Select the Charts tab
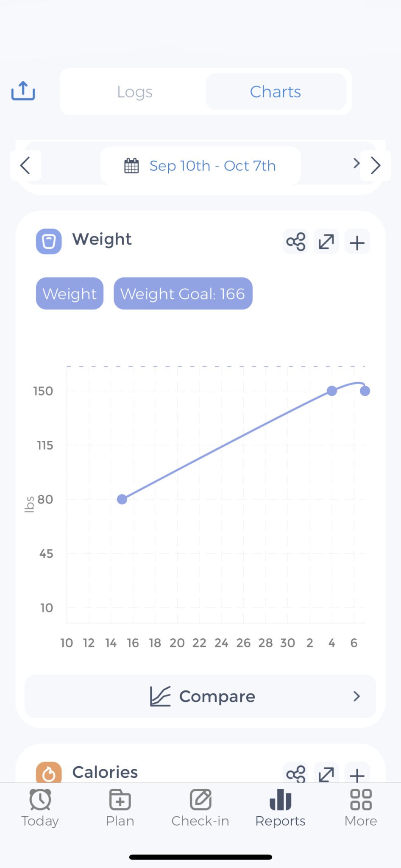This screenshot has height=868, width=401. pyautogui.click(x=276, y=92)
